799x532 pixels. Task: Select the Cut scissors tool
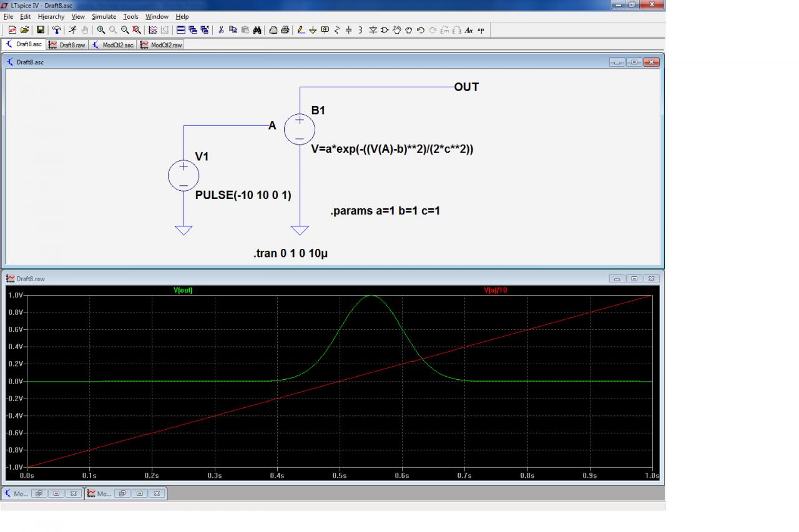click(221, 30)
